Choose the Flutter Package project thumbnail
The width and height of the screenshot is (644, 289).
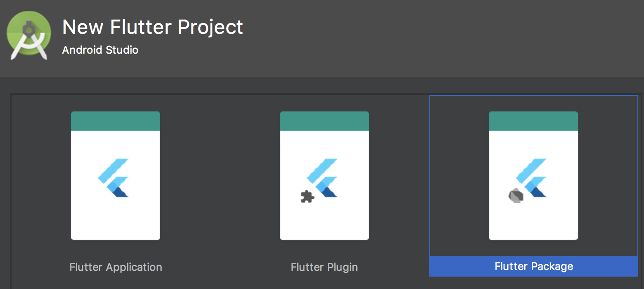533,176
